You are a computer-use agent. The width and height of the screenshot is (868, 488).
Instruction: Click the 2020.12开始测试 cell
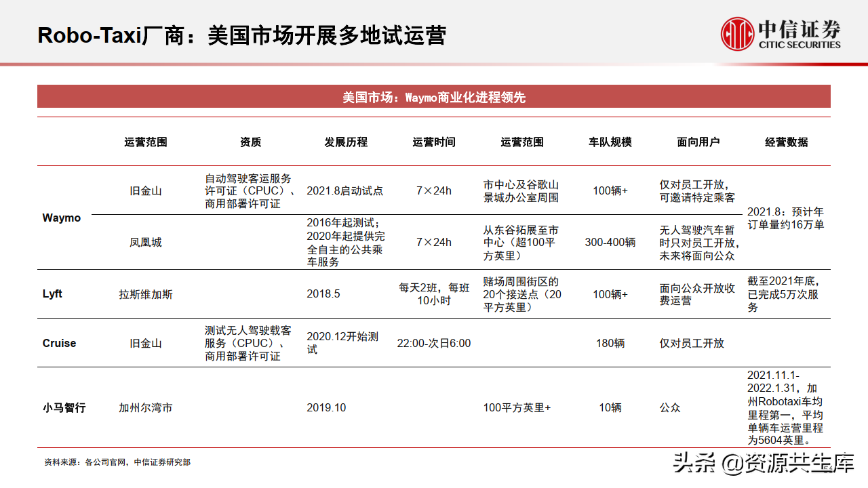click(x=342, y=343)
